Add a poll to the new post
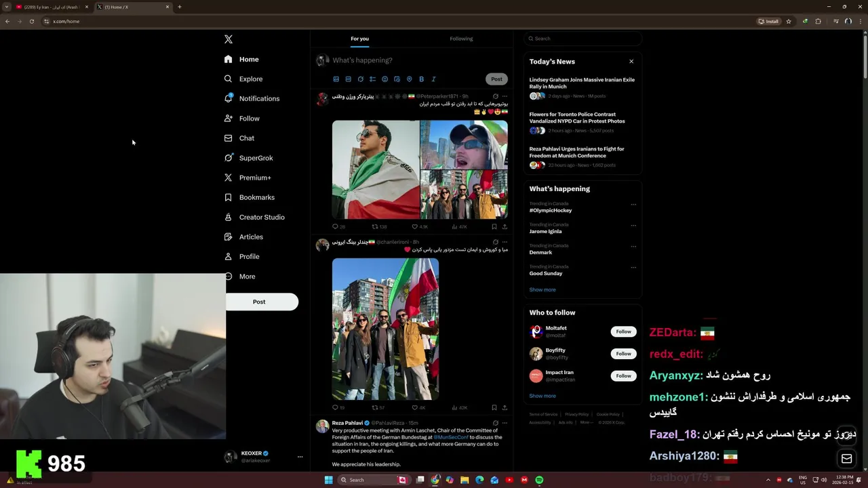 [372, 79]
